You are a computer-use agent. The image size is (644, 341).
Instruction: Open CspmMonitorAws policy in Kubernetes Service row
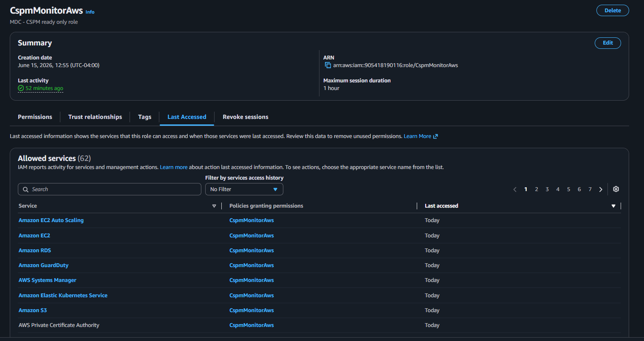point(251,296)
